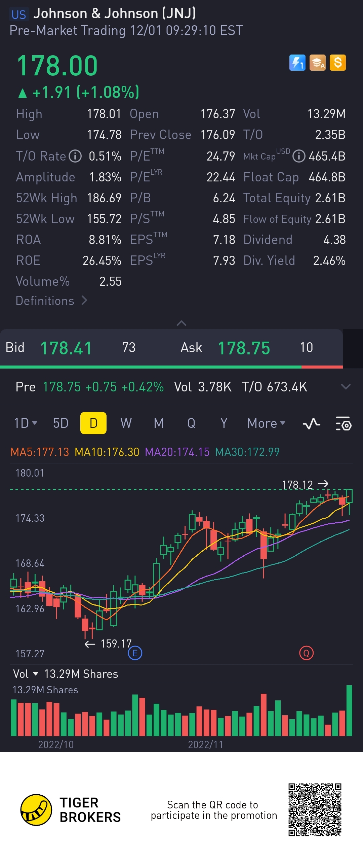Tap the Open value 176.37

[218, 113]
